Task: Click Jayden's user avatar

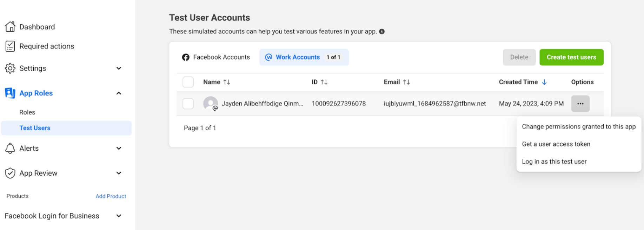Action: click(211, 104)
